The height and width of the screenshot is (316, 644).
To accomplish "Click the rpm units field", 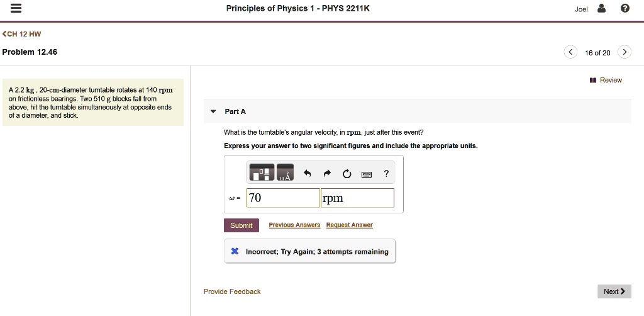I will (x=357, y=198).
